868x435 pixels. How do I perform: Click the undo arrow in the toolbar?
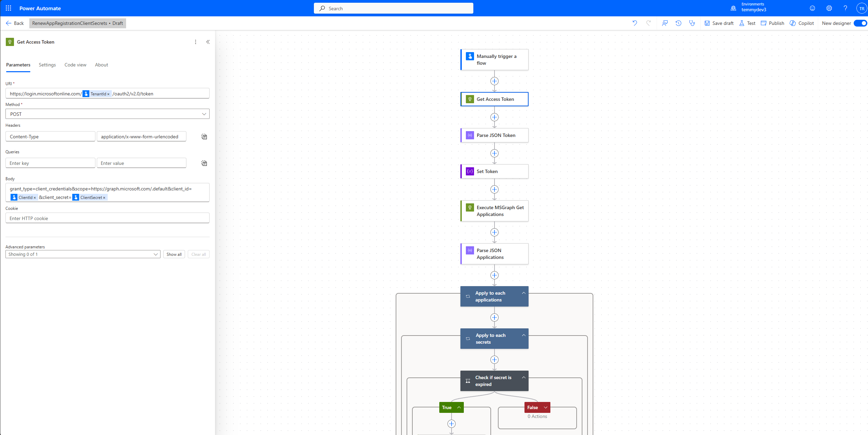tap(635, 23)
